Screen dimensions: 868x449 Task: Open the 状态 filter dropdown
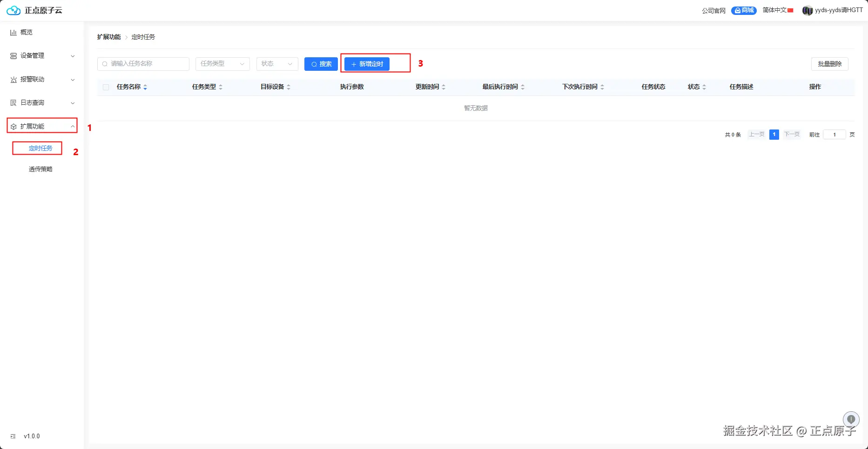click(x=277, y=64)
